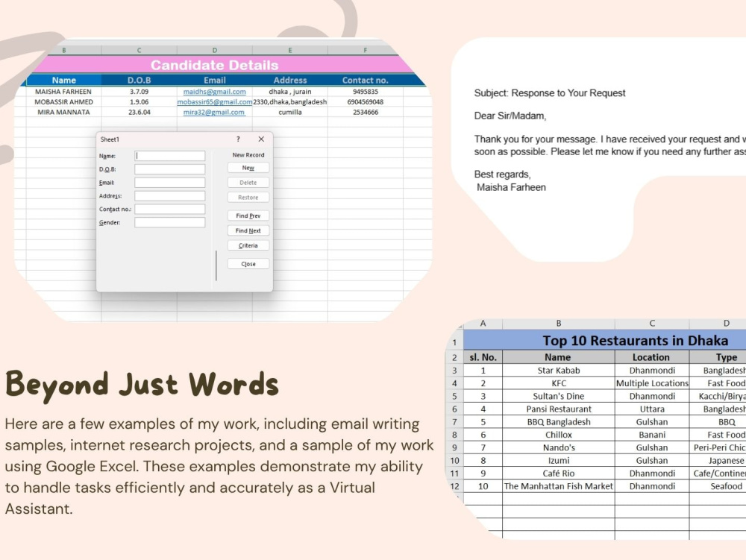This screenshot has width=746, height=560.
Task: Select the dhaka , jurain address cell
Action: point(290,92)
